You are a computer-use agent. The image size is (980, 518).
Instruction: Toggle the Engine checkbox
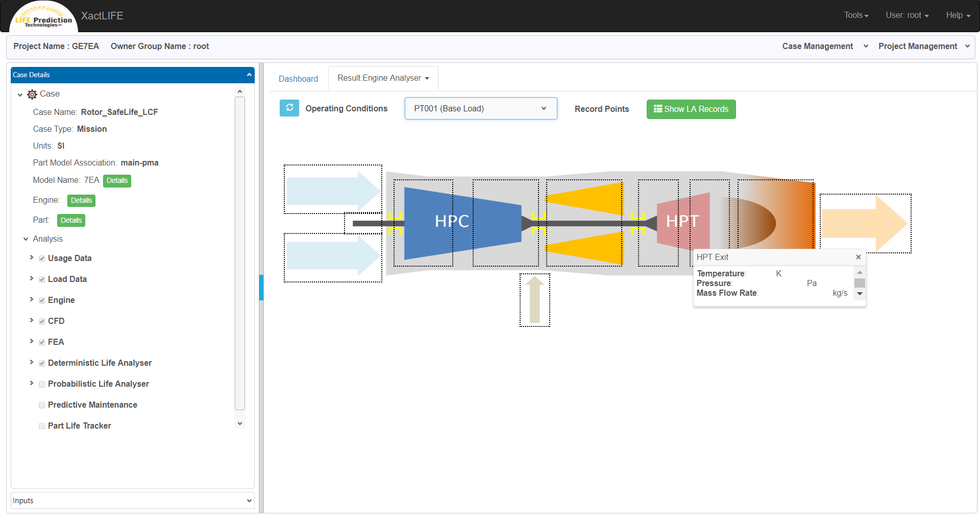(42, 300)
